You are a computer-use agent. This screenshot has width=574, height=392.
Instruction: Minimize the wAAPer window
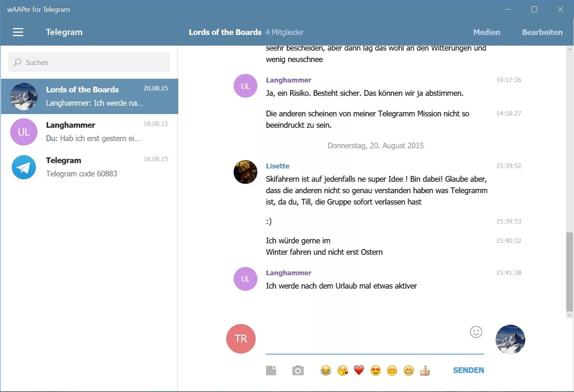coord(508,10)
